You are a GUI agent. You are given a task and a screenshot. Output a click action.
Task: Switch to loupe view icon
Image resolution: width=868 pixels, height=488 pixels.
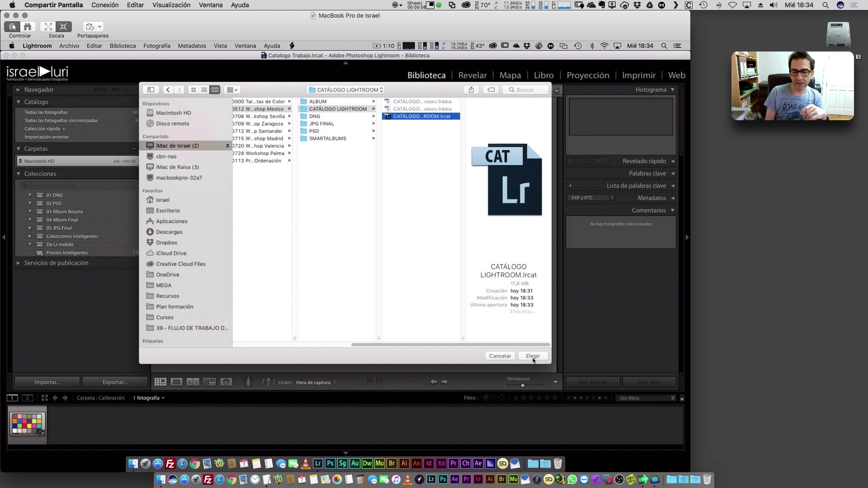coord(177,382)
